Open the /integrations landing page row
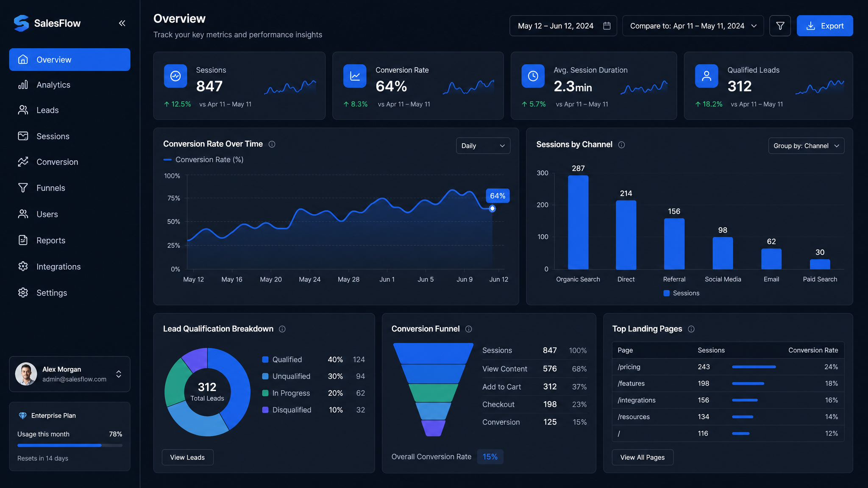This screenshot has height=488, width=868. click(728, 400)
